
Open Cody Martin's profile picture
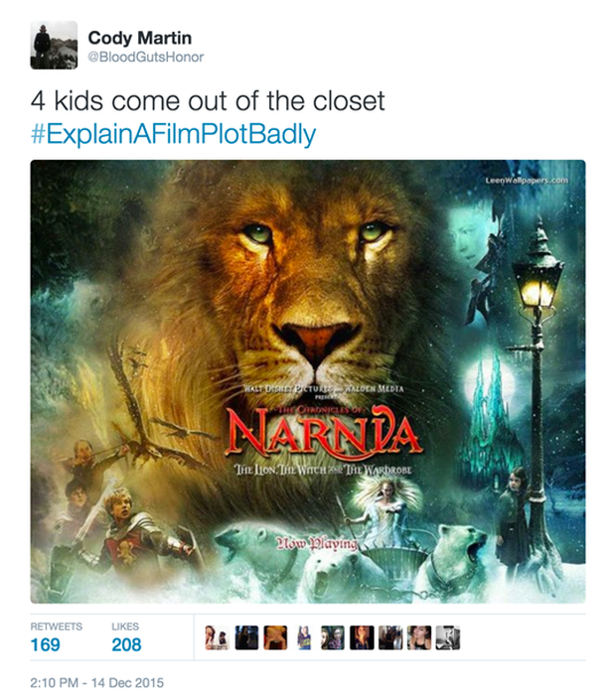(x=54, y=45)
